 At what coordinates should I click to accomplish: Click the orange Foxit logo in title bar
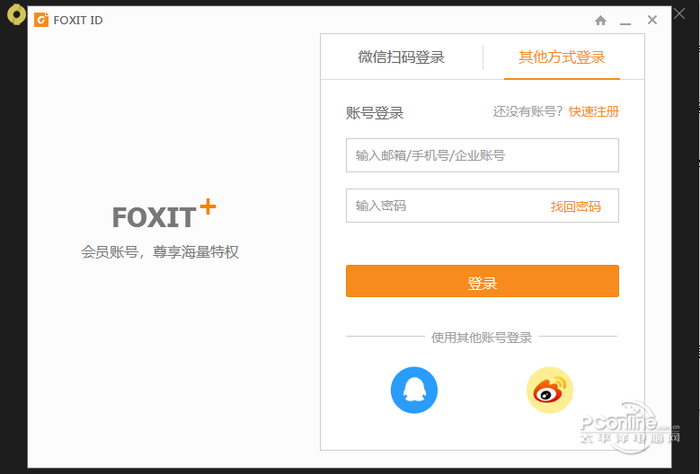pos(41,20)
